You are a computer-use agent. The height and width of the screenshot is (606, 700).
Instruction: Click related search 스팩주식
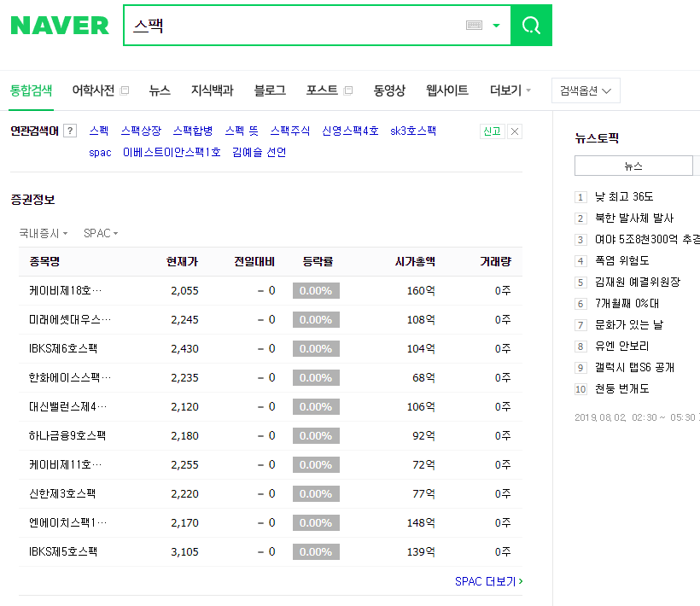point(290,131)
